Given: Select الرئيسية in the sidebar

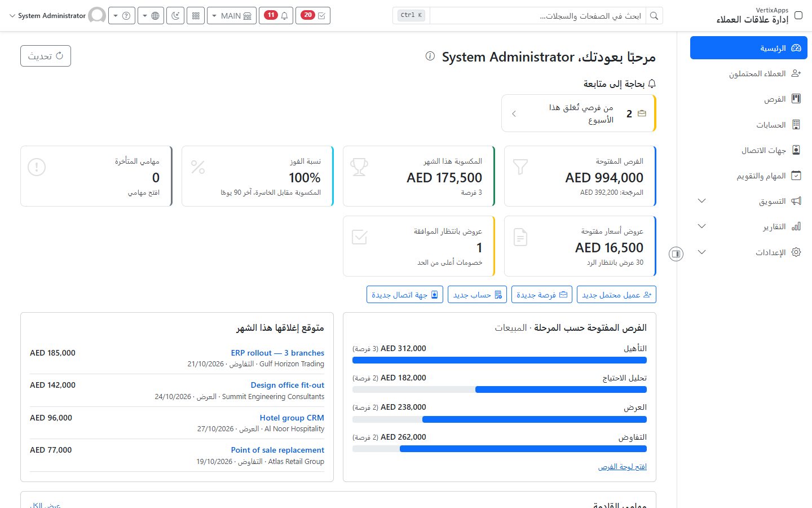Looking at the screenshot, I should (x=749, y=48).
